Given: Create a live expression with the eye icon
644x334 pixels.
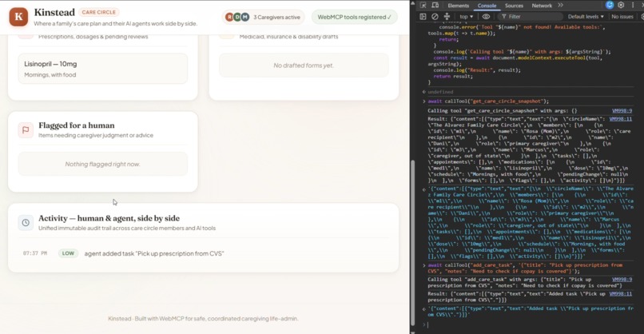Looking at the screenshot, I should point(486,17).
